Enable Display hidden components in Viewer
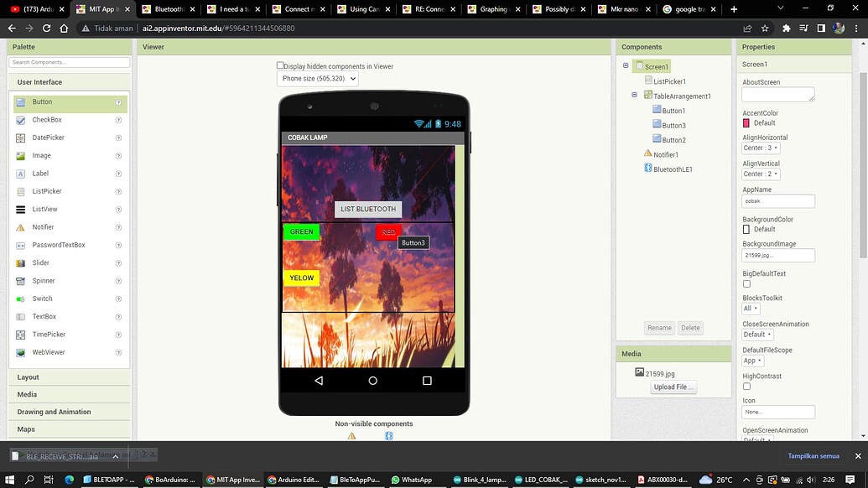The width and height of the screenshot is (868, 488). point(280,65)
